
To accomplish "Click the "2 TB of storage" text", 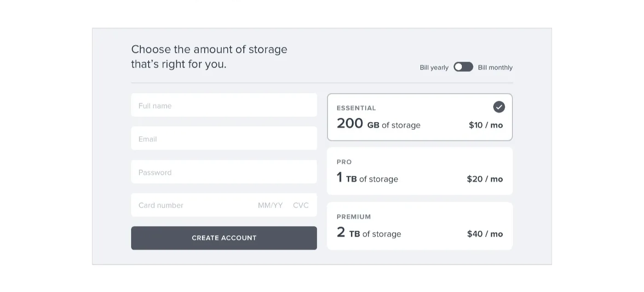I will pyautogui.click(x=368, y=234).
